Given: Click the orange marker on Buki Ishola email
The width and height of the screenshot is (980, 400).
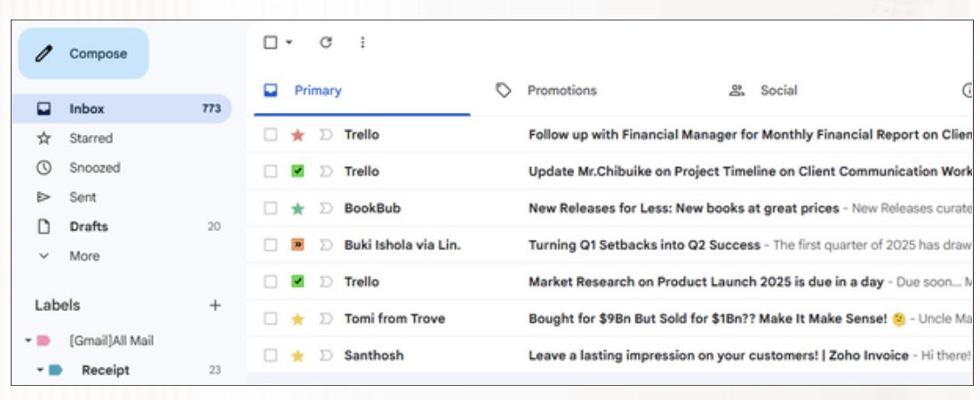Looking at the screenshot, I should 298,245.
